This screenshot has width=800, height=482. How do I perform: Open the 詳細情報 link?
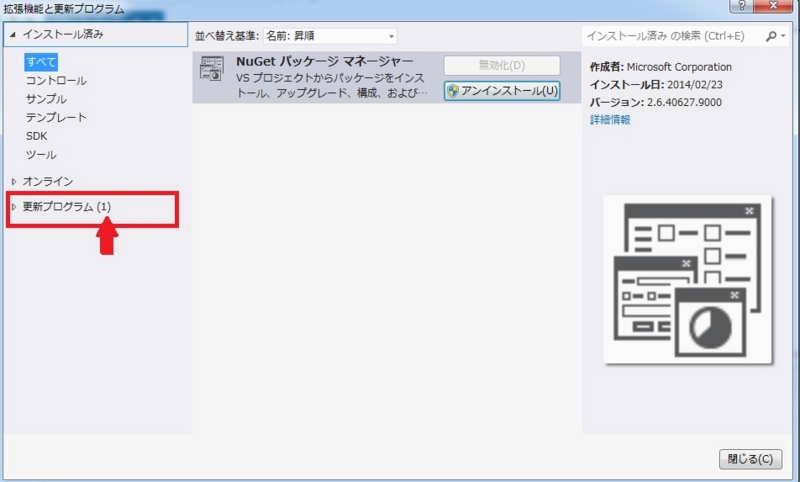[610, 120]
